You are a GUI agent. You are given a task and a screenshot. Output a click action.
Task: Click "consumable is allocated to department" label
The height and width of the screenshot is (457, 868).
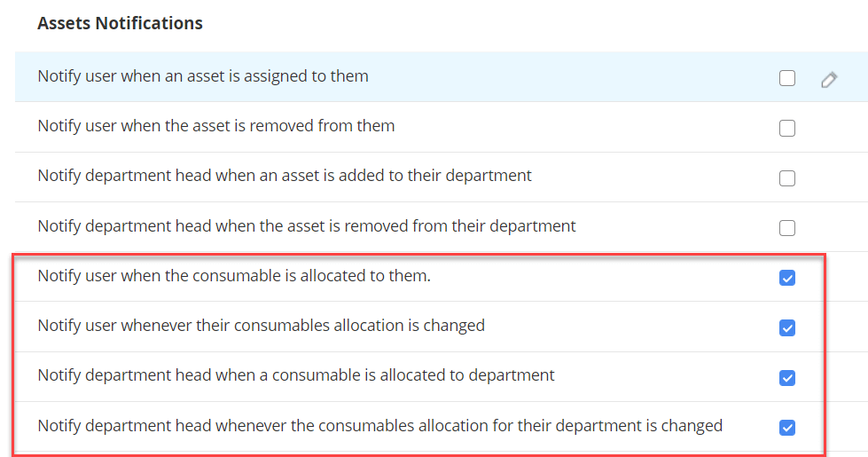(x=296, y=375)
